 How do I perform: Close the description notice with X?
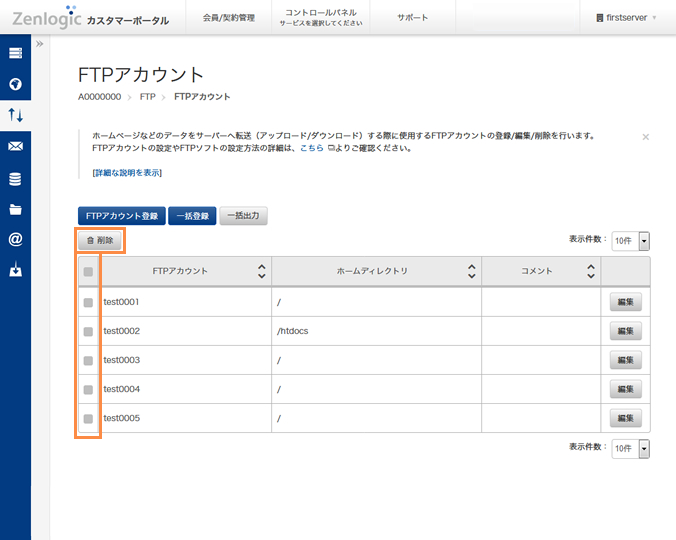pos(645,137)
